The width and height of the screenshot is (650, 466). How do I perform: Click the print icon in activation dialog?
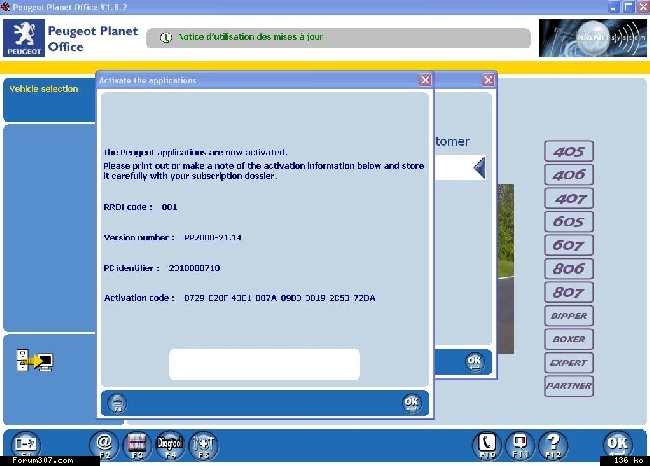tap(117, 403)
